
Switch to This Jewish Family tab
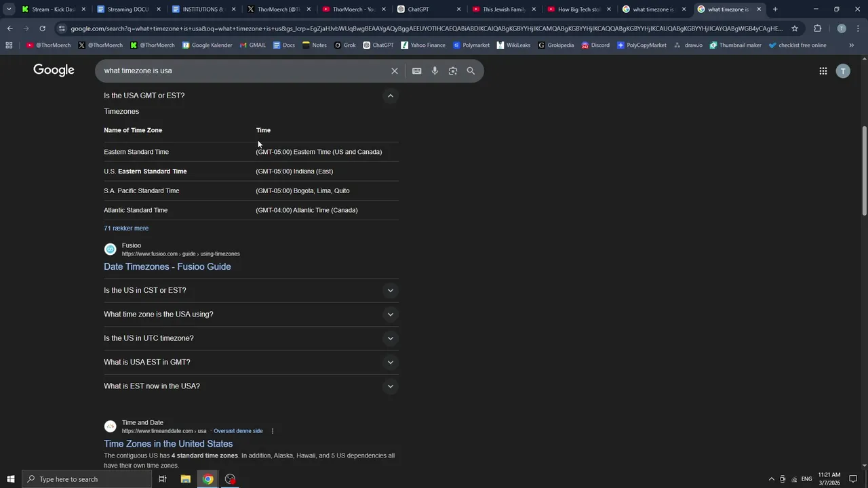coord(503,9)
